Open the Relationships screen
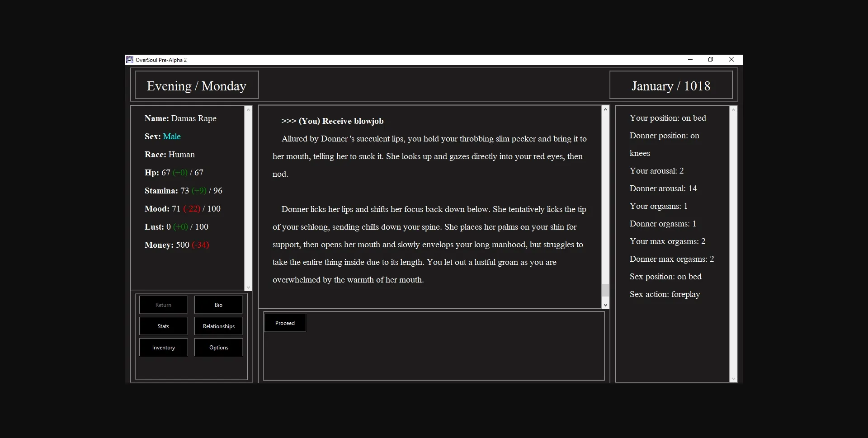The image size is (868, 438). coord(218,326)
